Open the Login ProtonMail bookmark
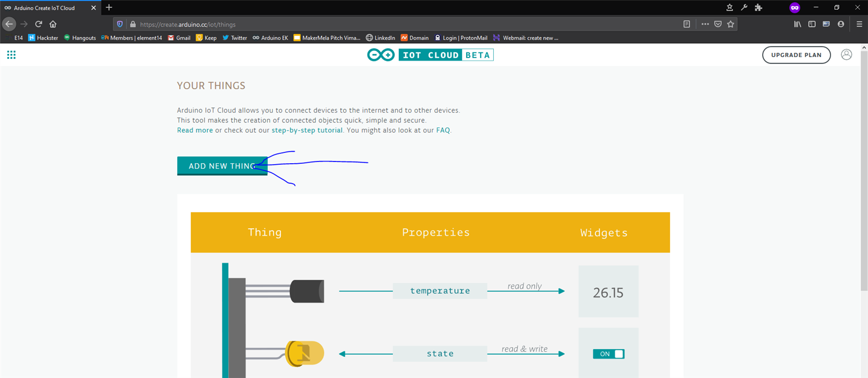This screenshot has height=378, width=868. [x=461, y=38]
